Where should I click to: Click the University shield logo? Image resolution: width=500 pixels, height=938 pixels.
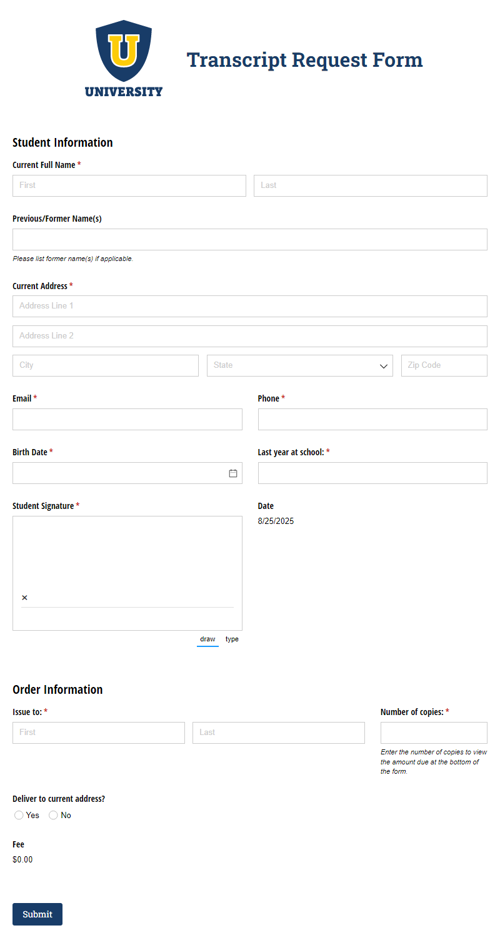(x=124, y=59)
